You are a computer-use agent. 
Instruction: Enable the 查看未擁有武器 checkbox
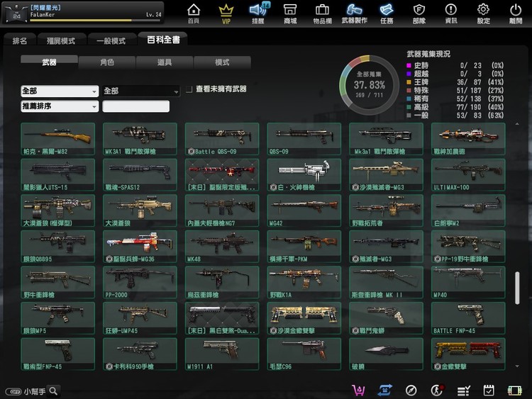(x=189, y=89)
